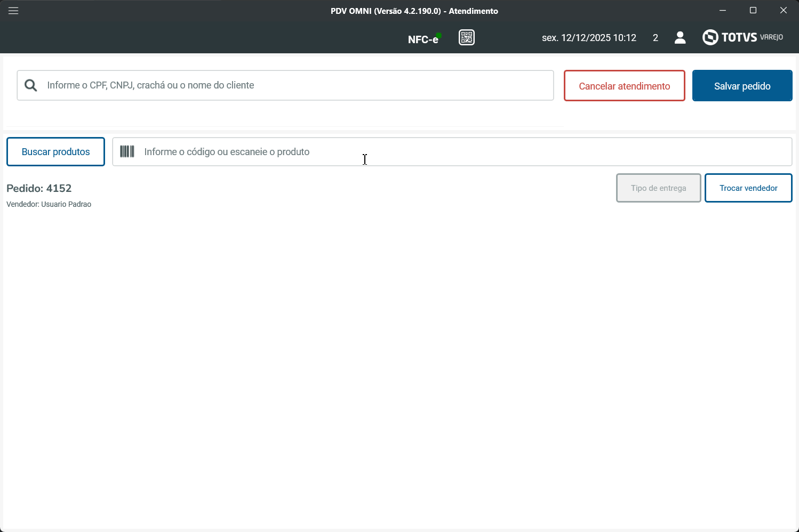Screen dimensions: 799x532
Task: Close the PDV OMNI window
Action: click(784, 10)
